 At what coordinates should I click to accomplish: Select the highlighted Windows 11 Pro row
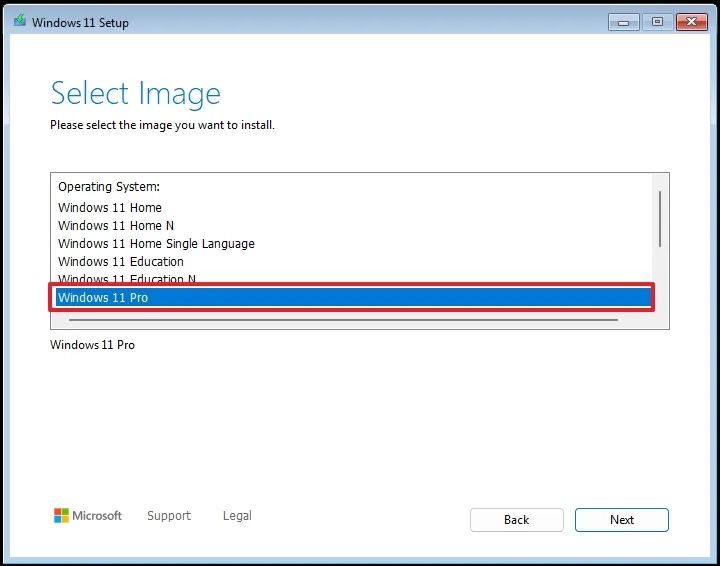(103, 298)
